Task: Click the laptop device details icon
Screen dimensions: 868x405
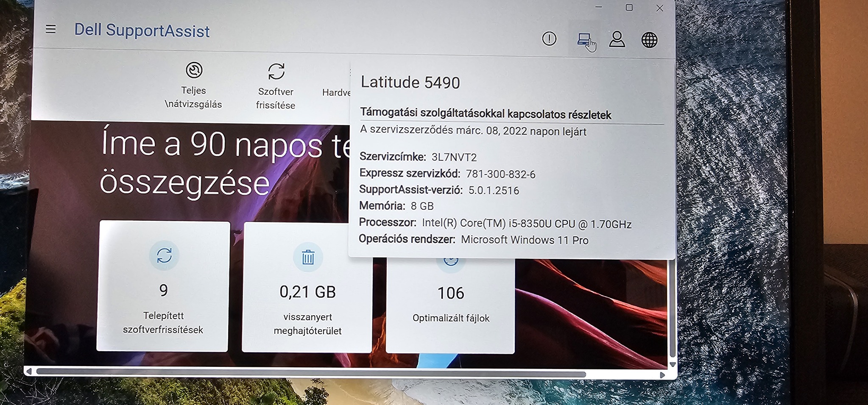Action: [x=584, y=39]
